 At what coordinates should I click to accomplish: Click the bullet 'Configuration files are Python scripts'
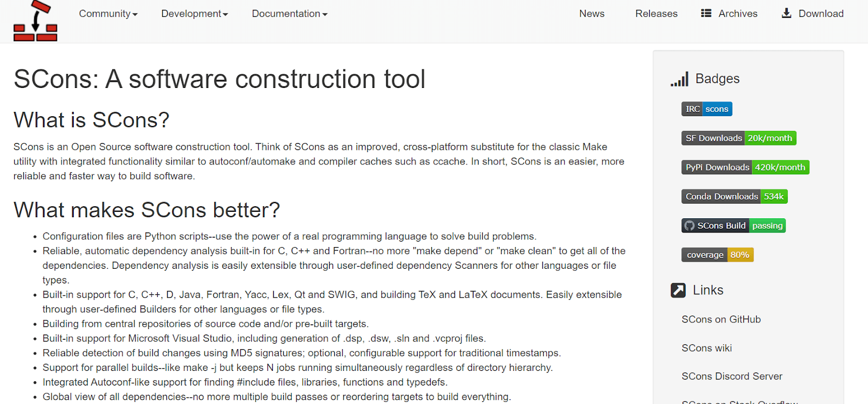pyautogui.click(x=289, y=236)
